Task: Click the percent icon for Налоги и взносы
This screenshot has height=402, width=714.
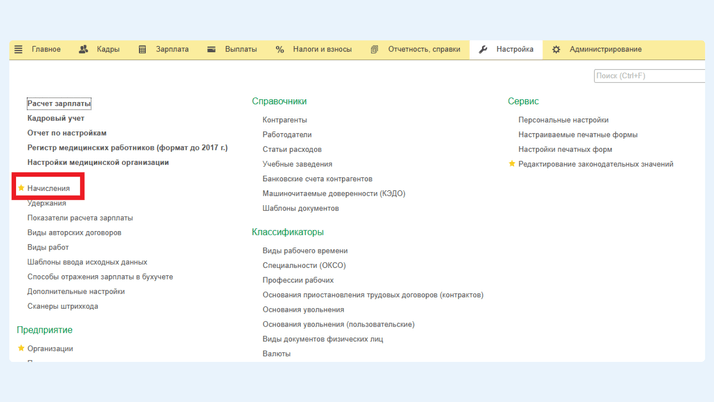Action: pyautogui.click(x=280, y=49)
